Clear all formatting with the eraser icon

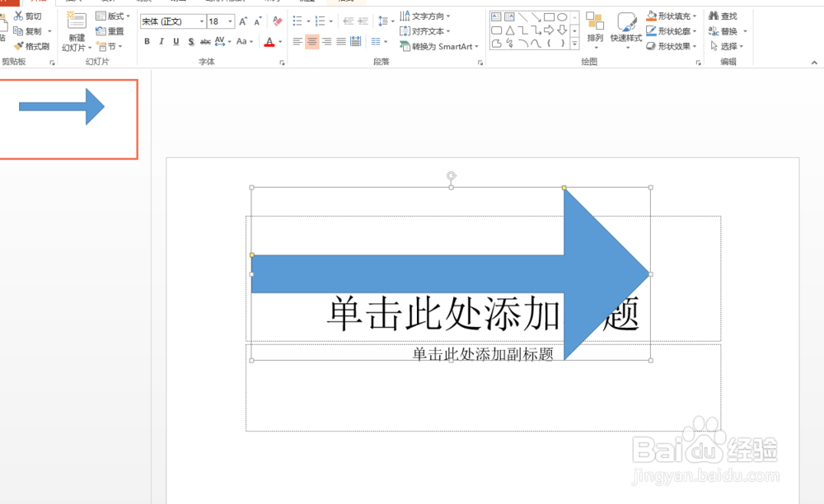click(x=278, y=21)
